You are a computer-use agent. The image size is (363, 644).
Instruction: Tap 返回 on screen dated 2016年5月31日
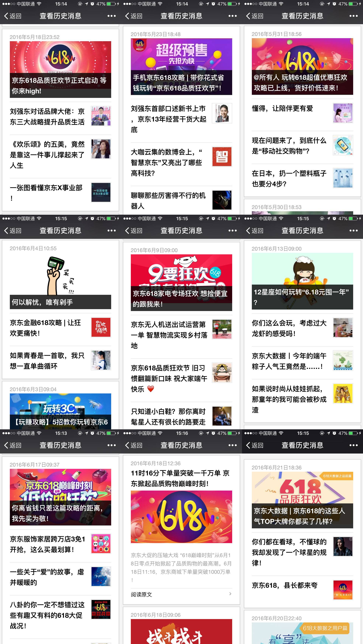(x=255, y=16)
